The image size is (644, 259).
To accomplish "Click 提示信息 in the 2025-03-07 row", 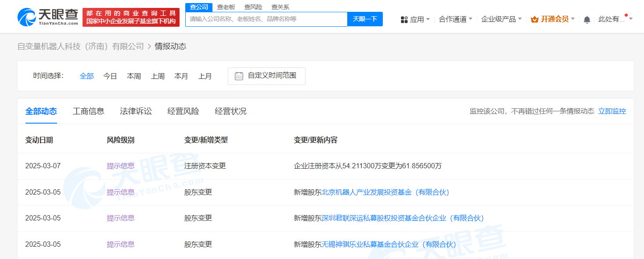I will pyautogui.click(x=121, y=166).
